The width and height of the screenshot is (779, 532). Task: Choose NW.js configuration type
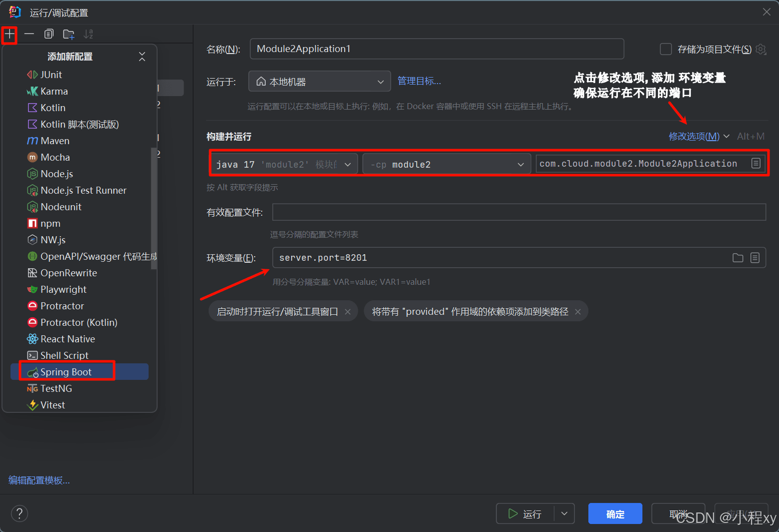tap(80, 240)
